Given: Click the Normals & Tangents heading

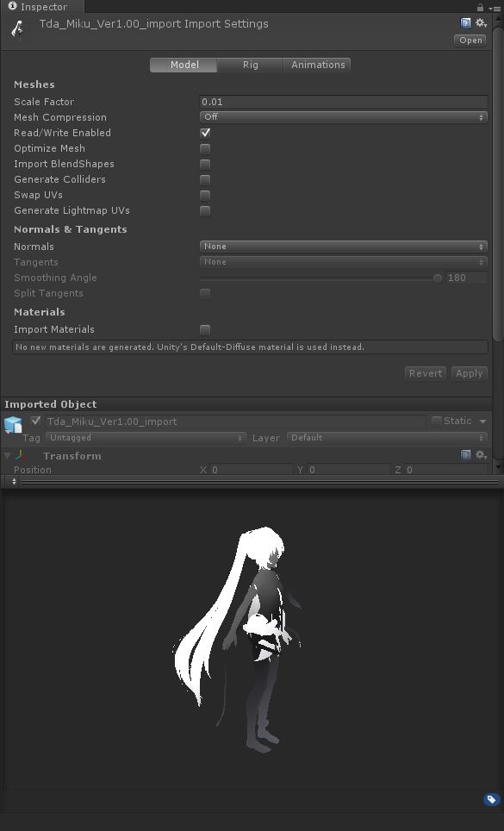Looking at the screenshot, I should pyautogui.click(x=71, y=229).
